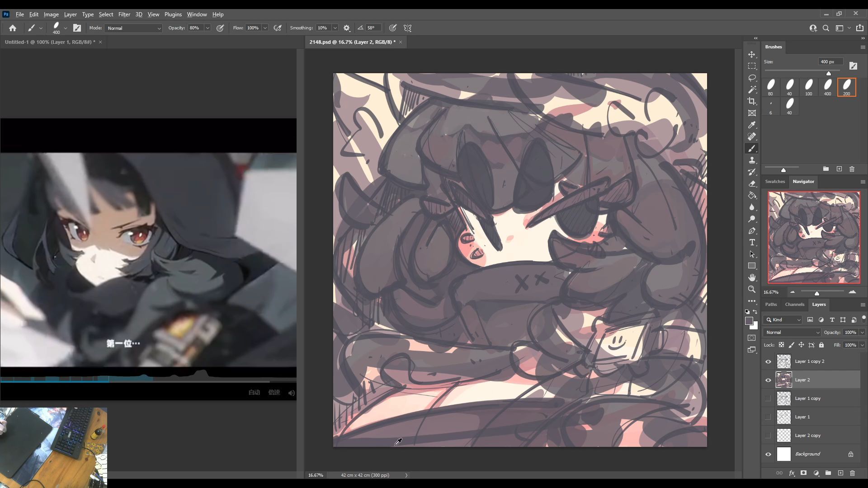
Task: Switch to the Untitled-1 document tab
Action: coord(50,42)
